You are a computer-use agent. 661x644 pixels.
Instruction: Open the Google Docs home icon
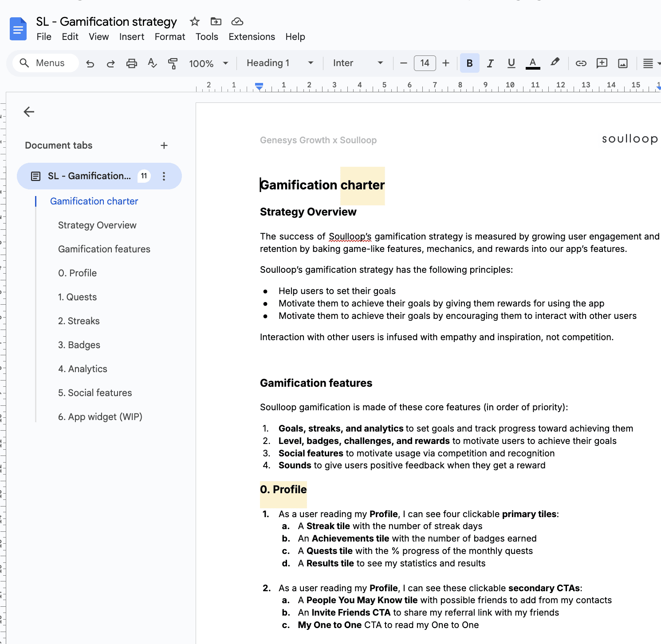pos(18,29)
